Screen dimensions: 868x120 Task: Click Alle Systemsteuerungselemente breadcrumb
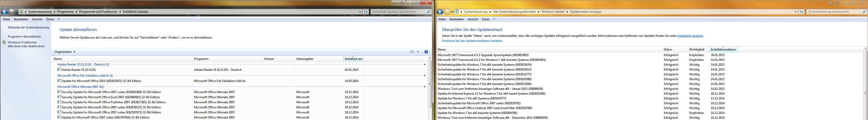click(x=514, y=12)
